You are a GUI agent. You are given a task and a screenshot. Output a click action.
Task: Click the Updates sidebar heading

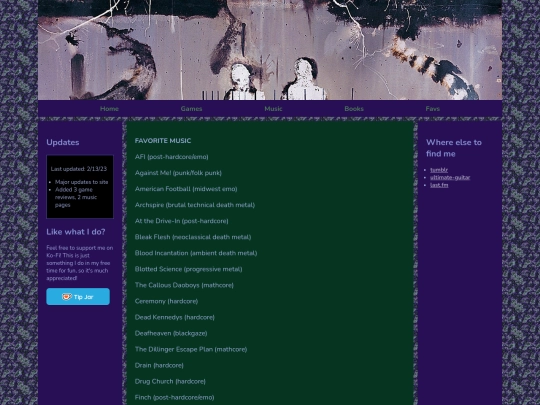click(x=63, y=142)
